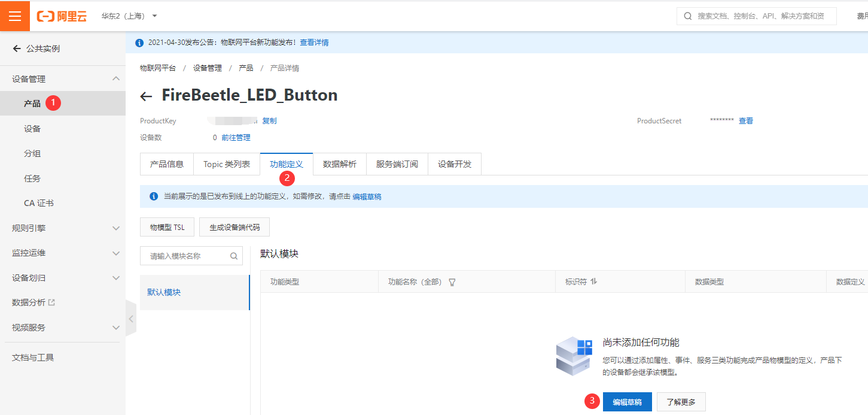
Task: Switch to the 数据解析 tab
Action: (340, 164)
